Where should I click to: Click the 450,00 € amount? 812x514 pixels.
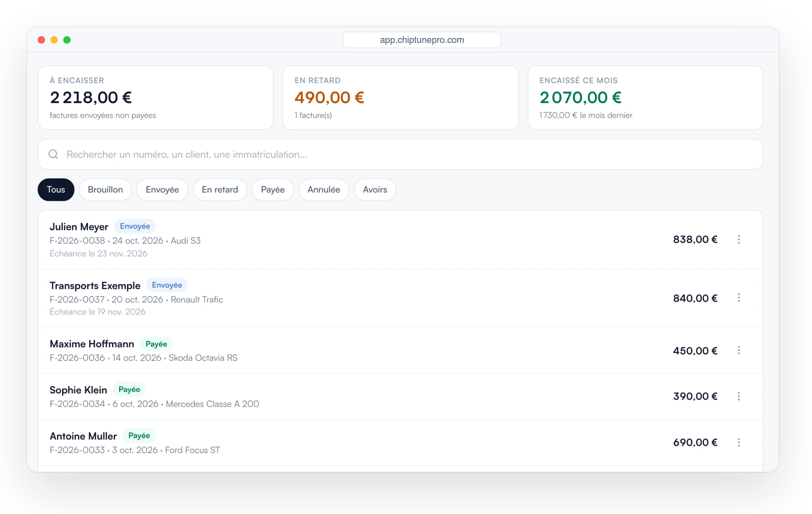(x=695, y=350)
